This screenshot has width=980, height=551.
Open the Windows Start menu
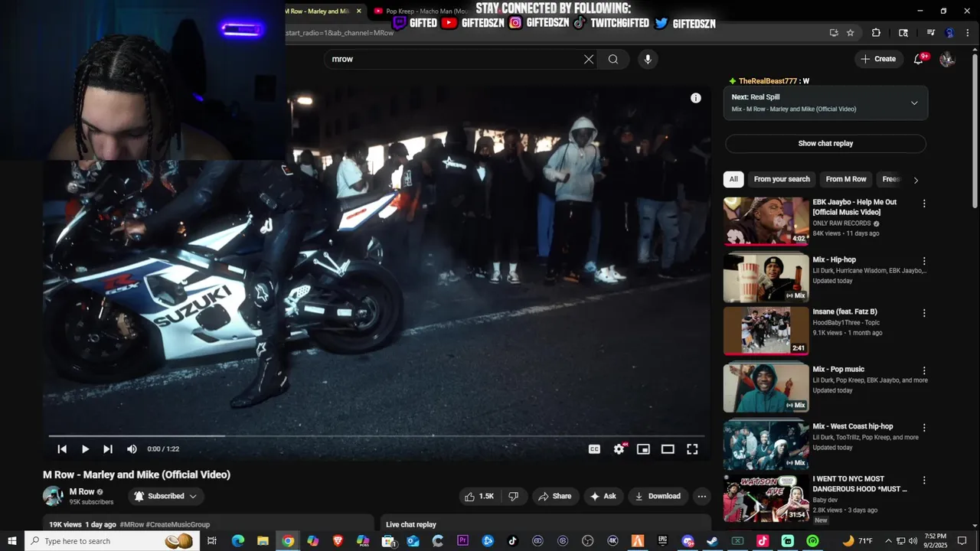click(x=12, y=540)
